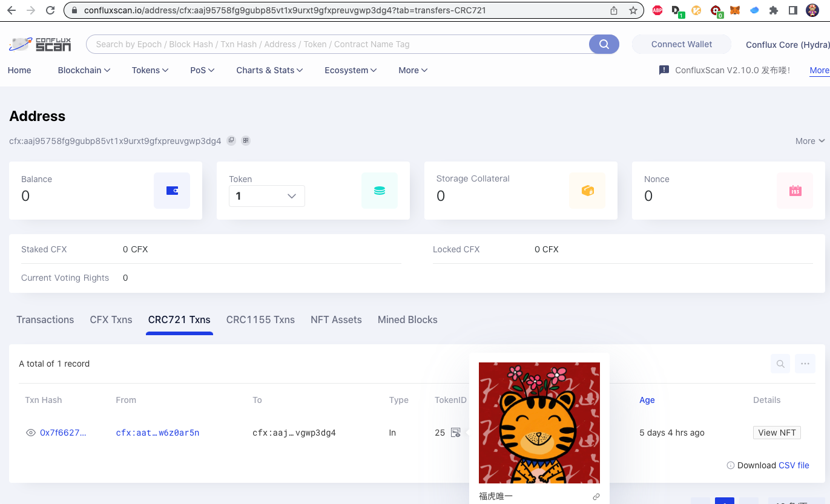Copy the address using the copy icon
The height and width of the screenshot is (504, 830).
pyautogui.click(x=231, y=140)
